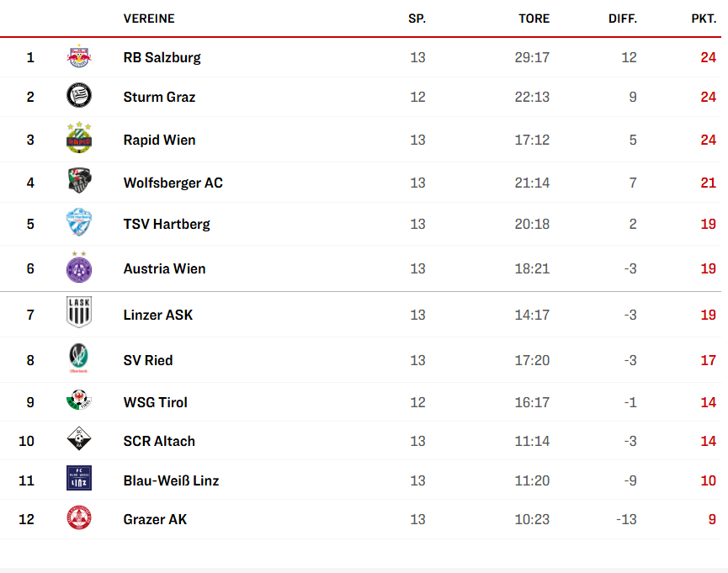Click the Sturm Graz club crest
Viewport: 728px width, 573px height.
[x=79, y=96]
